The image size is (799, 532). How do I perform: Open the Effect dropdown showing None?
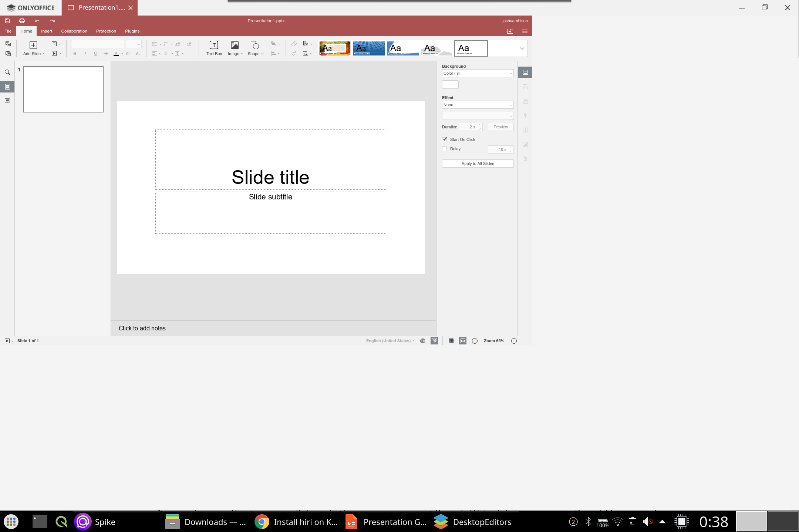coord(478,105)
